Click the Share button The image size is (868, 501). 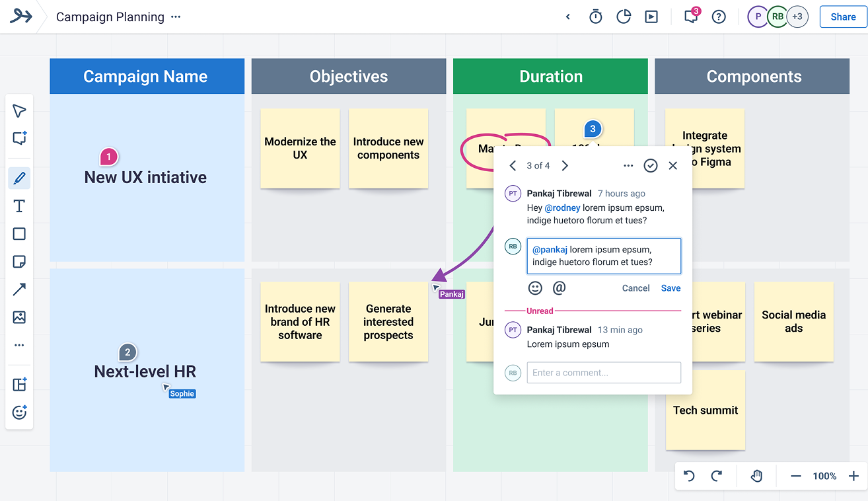pyautogui.click(x=843, y=17)
